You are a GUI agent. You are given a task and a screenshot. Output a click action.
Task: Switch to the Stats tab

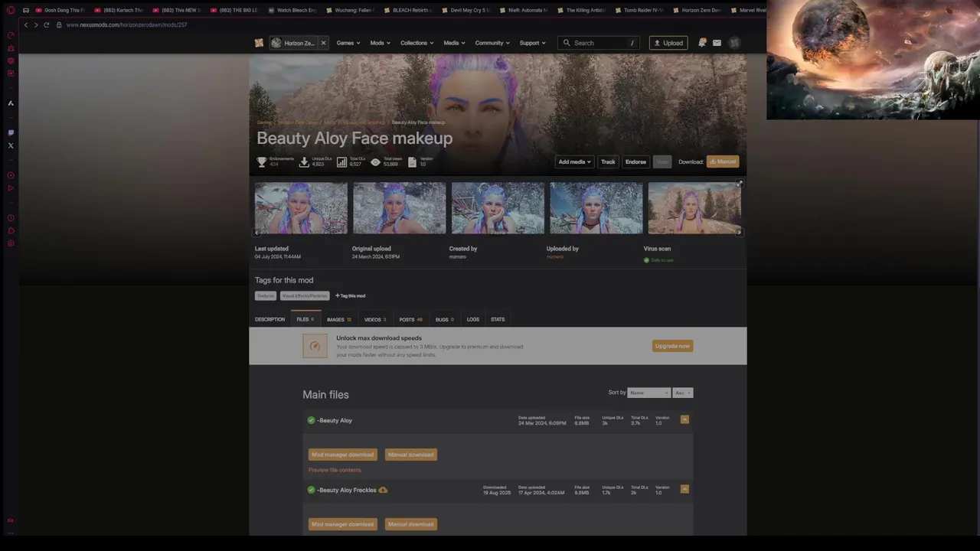(498, 319)
